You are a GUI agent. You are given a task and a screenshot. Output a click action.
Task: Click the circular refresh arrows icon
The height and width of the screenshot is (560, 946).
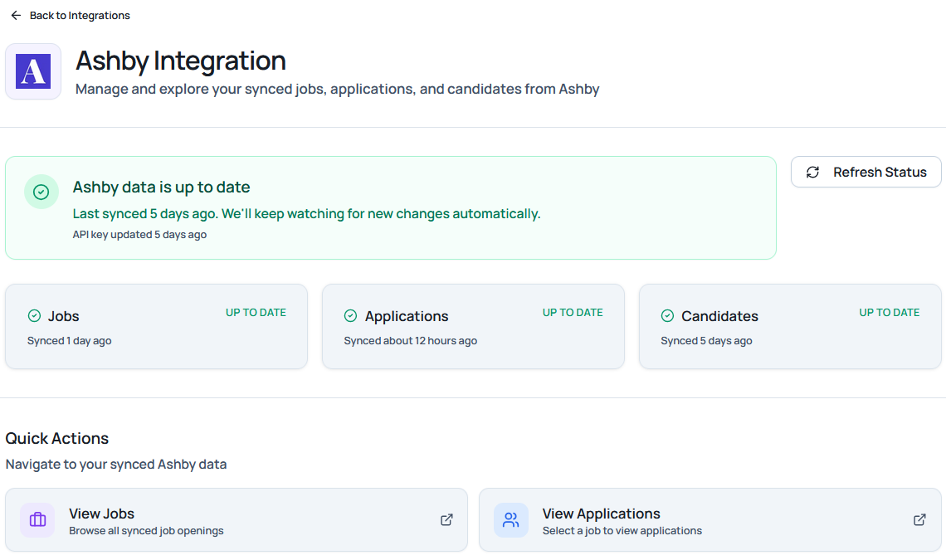click(x=812, y=173)
